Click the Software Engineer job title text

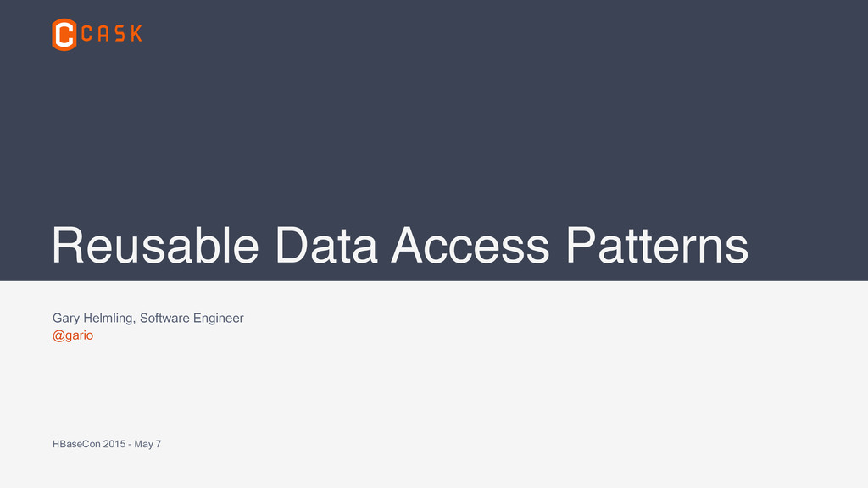click(x=192, y=319)
